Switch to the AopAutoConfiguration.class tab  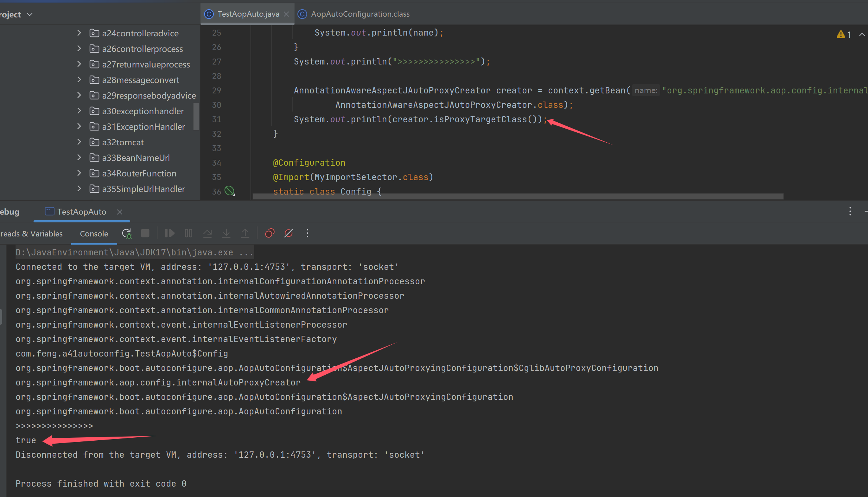click(354, 14)
